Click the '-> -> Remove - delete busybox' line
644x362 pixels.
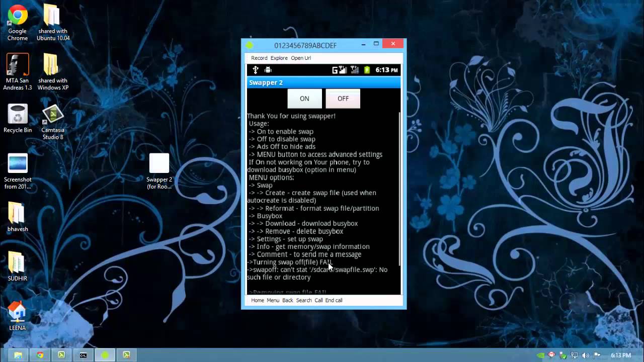click(296, 231)
